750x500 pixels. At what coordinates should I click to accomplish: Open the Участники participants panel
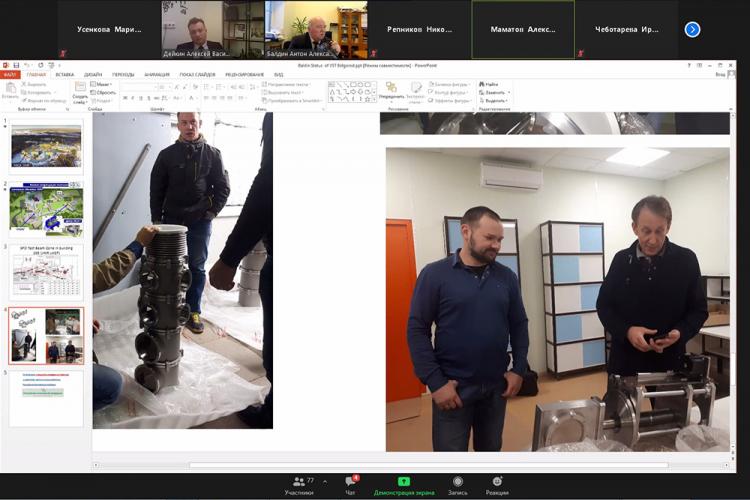298,484
